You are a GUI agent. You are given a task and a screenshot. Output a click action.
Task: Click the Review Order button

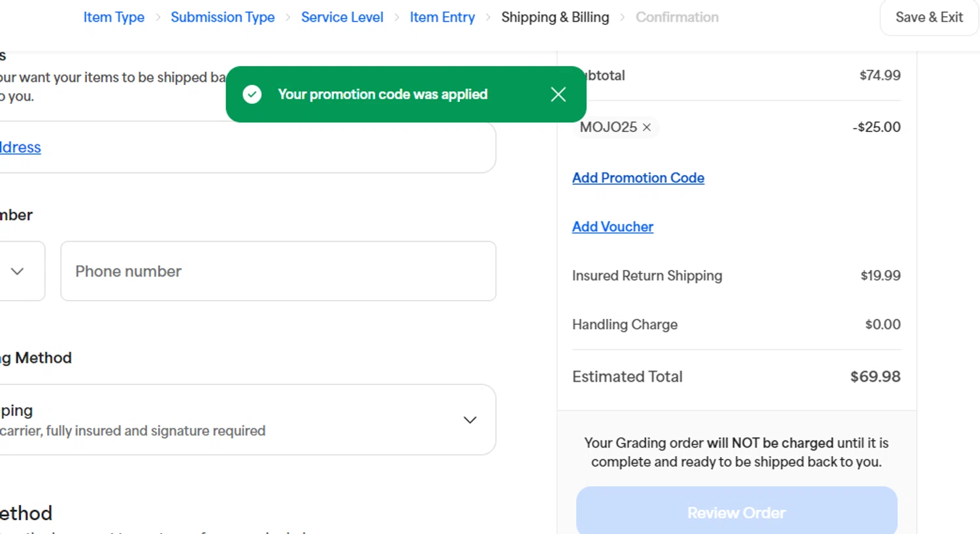(736, 512)
